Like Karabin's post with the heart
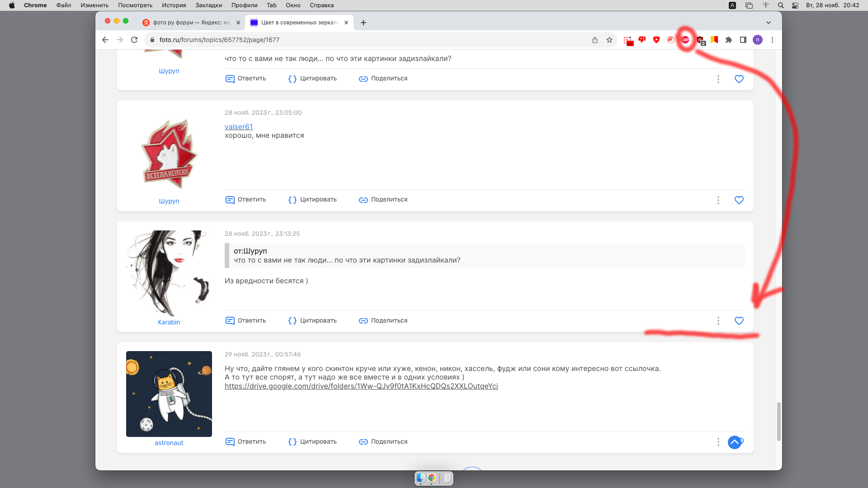 [x=739, y=321]
